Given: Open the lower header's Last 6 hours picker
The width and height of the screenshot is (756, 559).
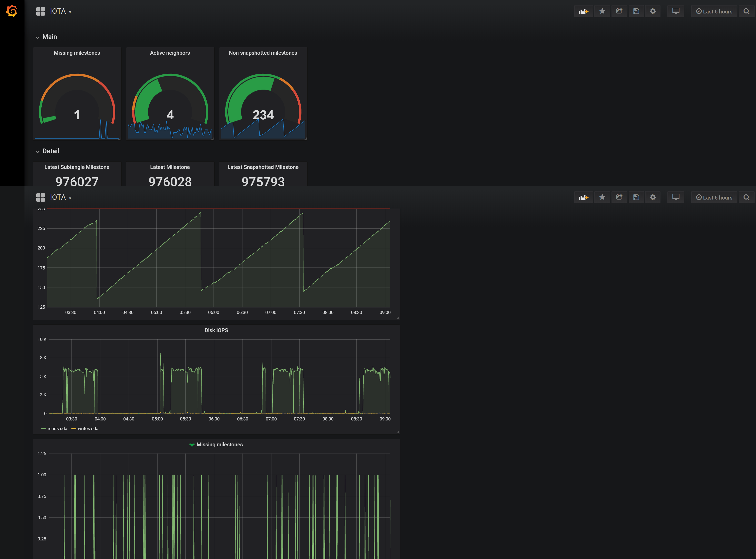Looking at the screenshot, I should pyautogui.click(x=714, y=197).
